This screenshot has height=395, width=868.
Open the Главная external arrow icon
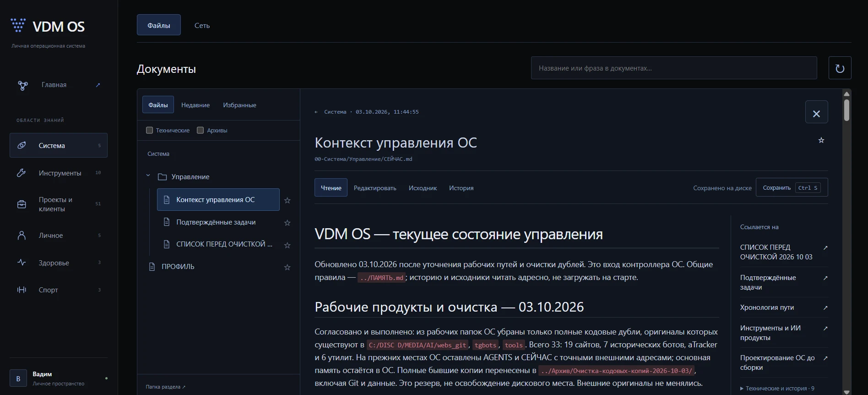click(98, 85)
